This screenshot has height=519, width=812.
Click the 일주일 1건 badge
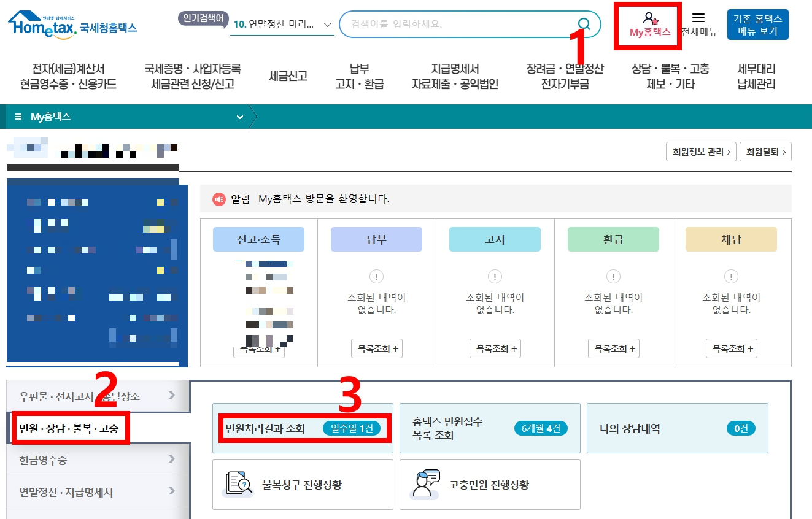tap(352, 428)
